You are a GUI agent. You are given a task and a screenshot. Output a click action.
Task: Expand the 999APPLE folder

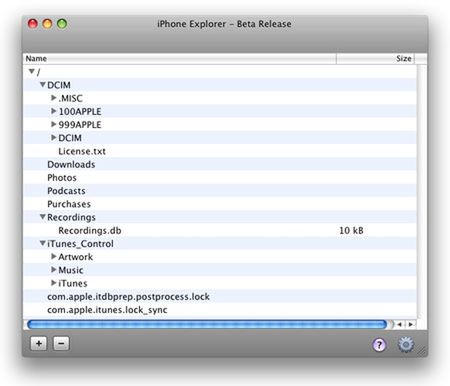54,124
